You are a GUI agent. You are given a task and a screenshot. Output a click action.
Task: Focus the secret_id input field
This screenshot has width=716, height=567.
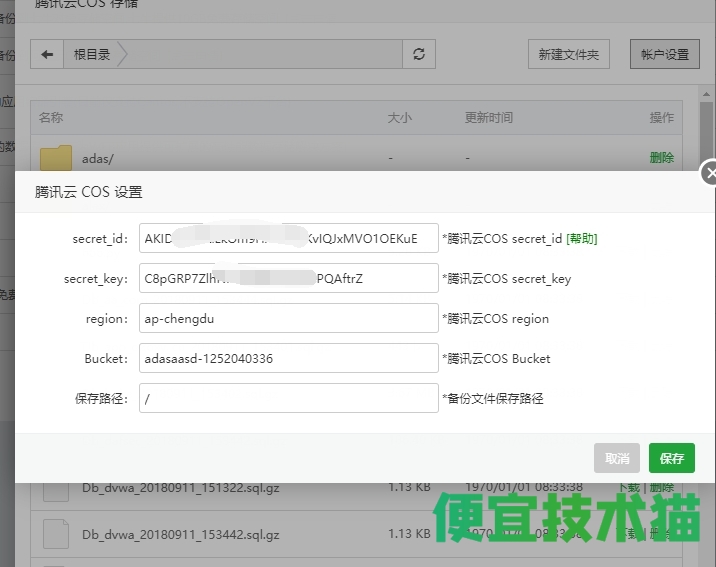(289, 238)
